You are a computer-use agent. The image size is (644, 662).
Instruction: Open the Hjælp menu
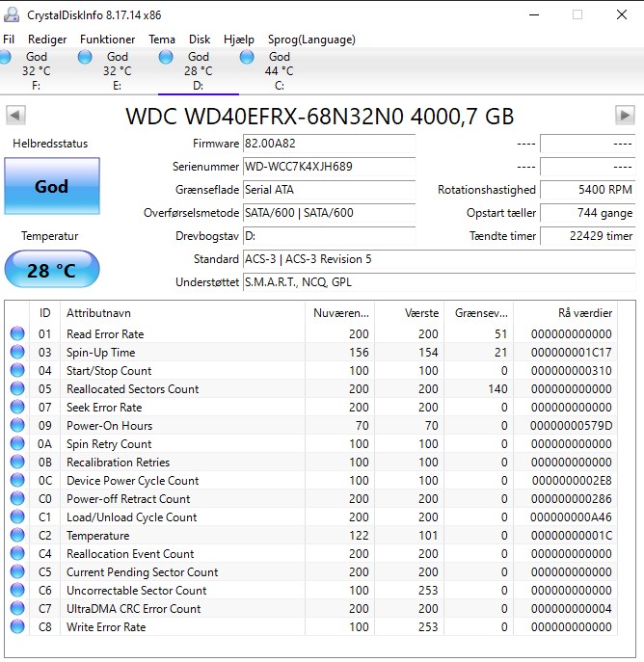coord(238,40)
